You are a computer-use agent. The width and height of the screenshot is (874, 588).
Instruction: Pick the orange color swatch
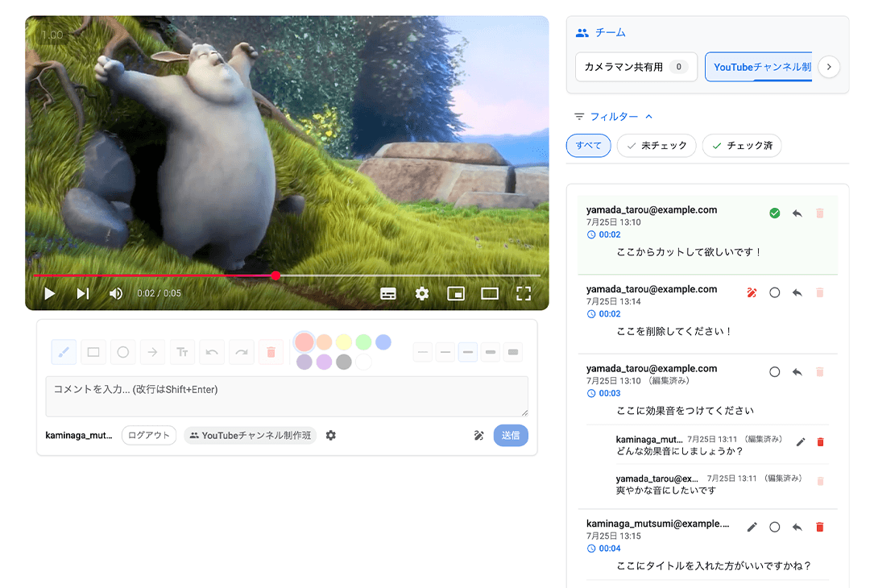pyautogui.click(x=324, y=342)
